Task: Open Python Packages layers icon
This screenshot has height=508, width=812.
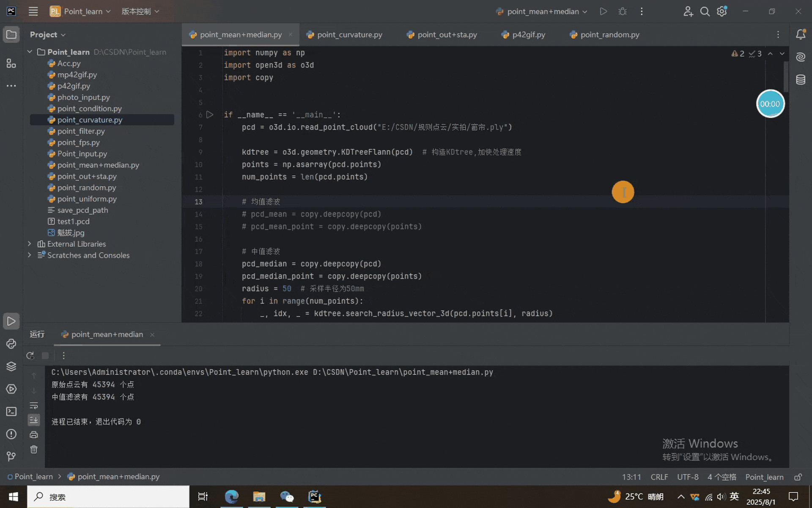Action: [x=11, y=366]
